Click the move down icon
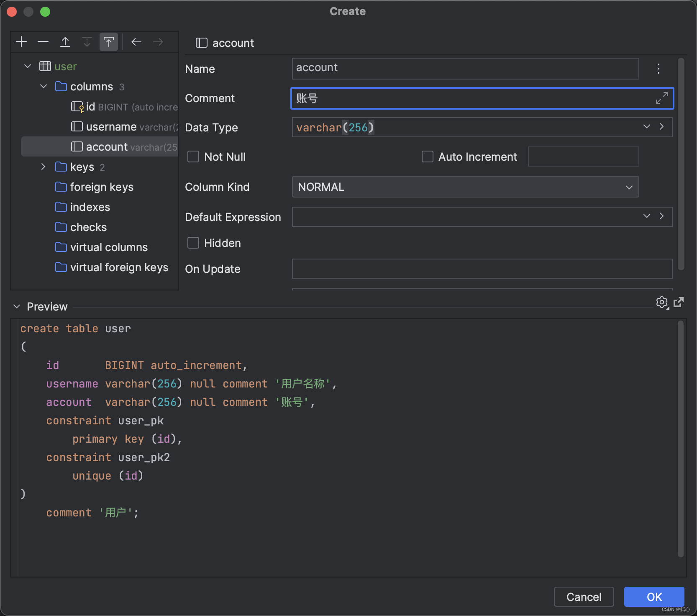The width and height of the screenshot is (697, 616). coord(87,42)
